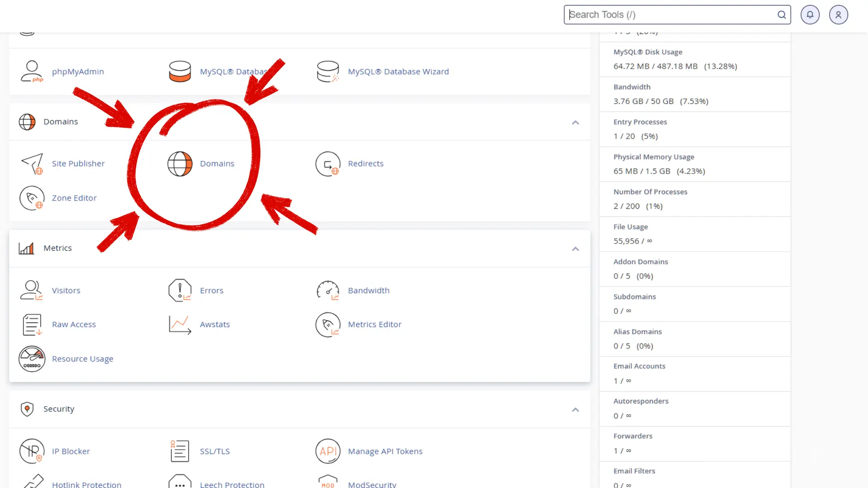Viewport: 868px width, 488px height.
Task: Open notifications bell icon
Action: [x=810, y=15]
